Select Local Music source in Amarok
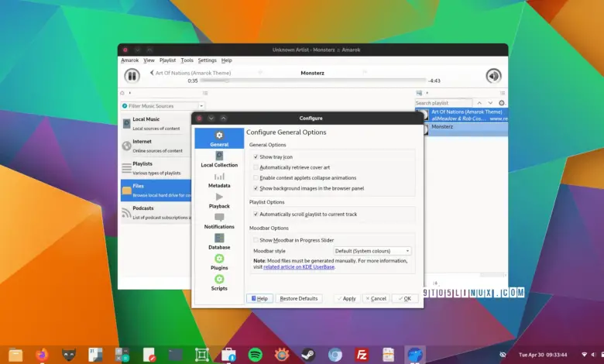Screen dimensions: 604x364 [156, 124]
